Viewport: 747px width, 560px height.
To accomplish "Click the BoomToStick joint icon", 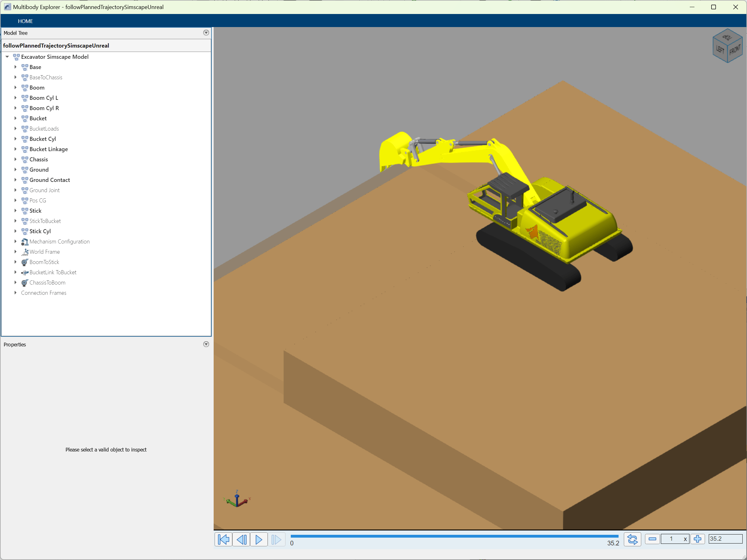I will point(25,262).
